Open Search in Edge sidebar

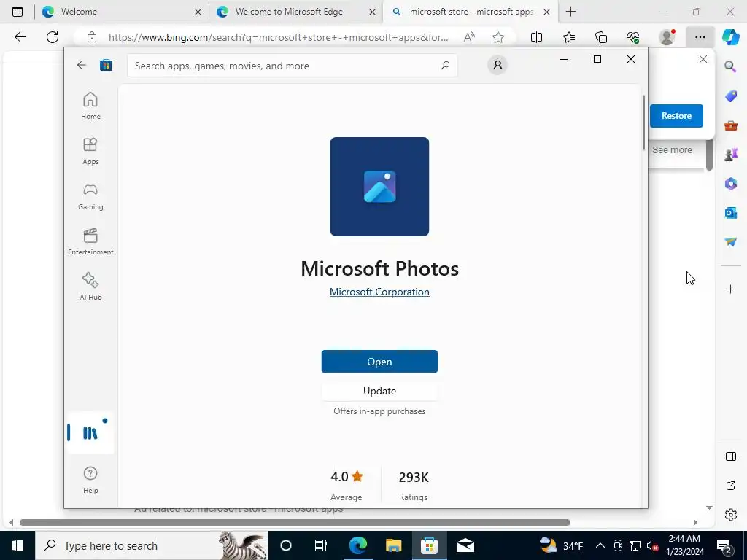click(x=730, y=66)
